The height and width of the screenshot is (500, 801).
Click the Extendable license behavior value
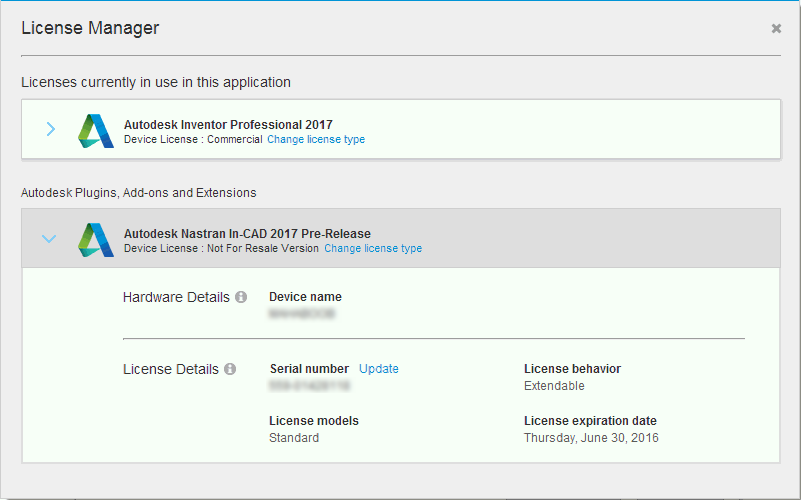[x=554, y=386]
